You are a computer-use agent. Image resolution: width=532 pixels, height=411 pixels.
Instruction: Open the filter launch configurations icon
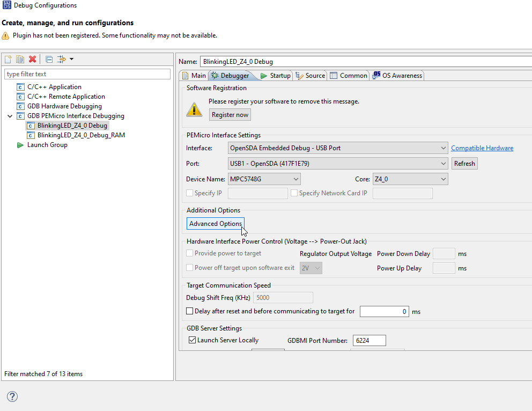coord(60,59)
